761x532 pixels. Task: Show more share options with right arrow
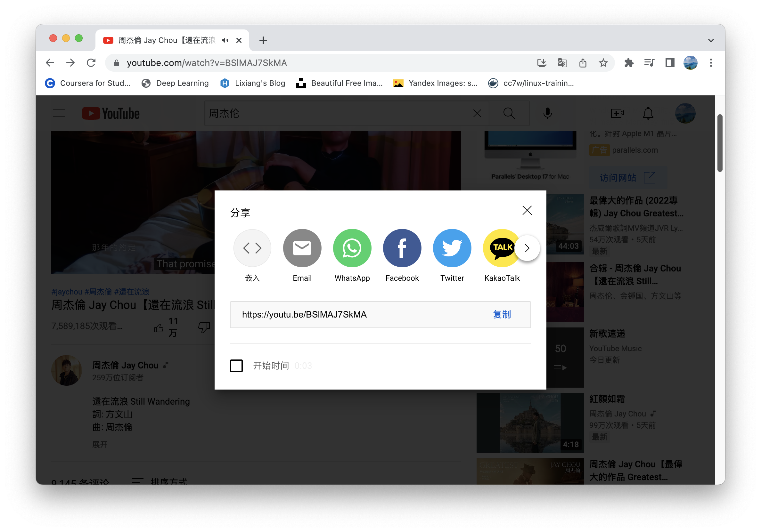[x=527, y=248]
